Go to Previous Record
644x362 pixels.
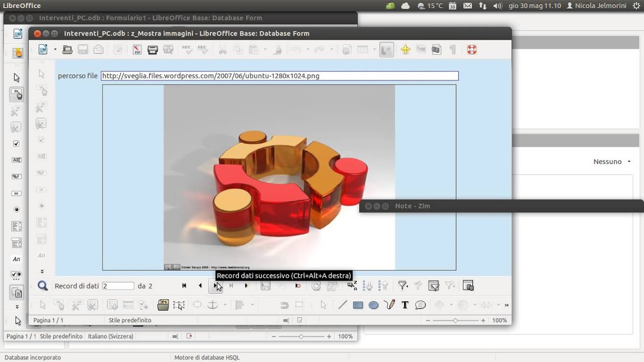click(200, 286)
